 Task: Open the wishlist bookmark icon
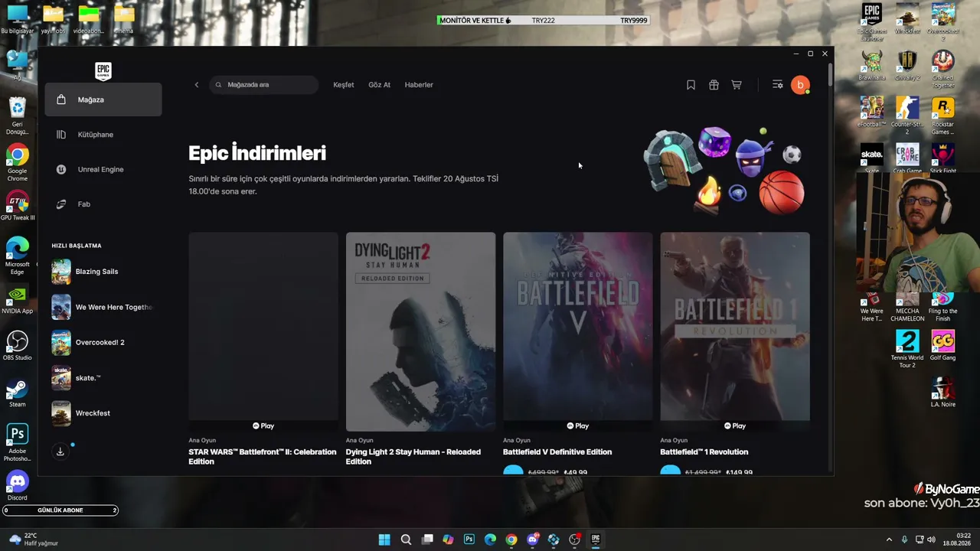691,85
